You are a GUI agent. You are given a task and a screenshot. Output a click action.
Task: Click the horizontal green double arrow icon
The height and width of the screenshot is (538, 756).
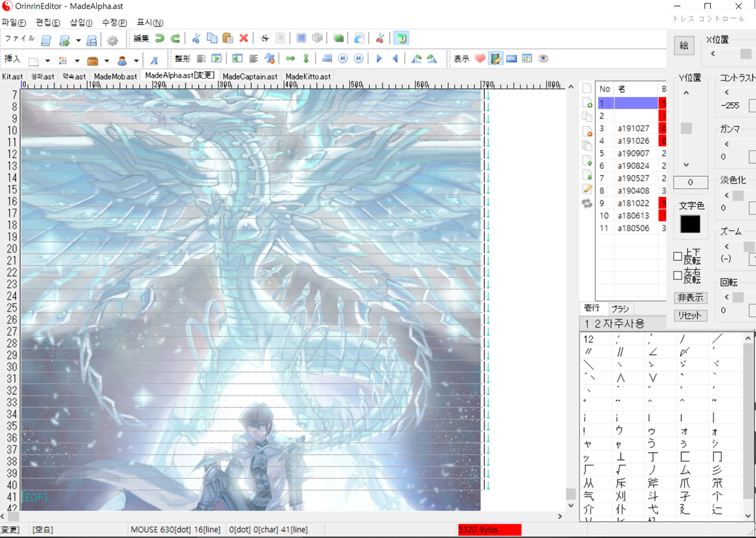290,59
